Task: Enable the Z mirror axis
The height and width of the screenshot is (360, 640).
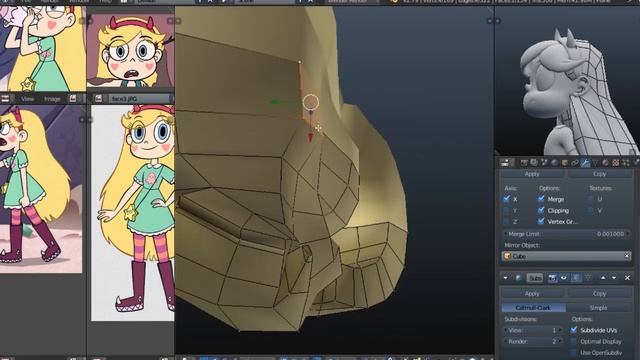Action: coord(507,222)
